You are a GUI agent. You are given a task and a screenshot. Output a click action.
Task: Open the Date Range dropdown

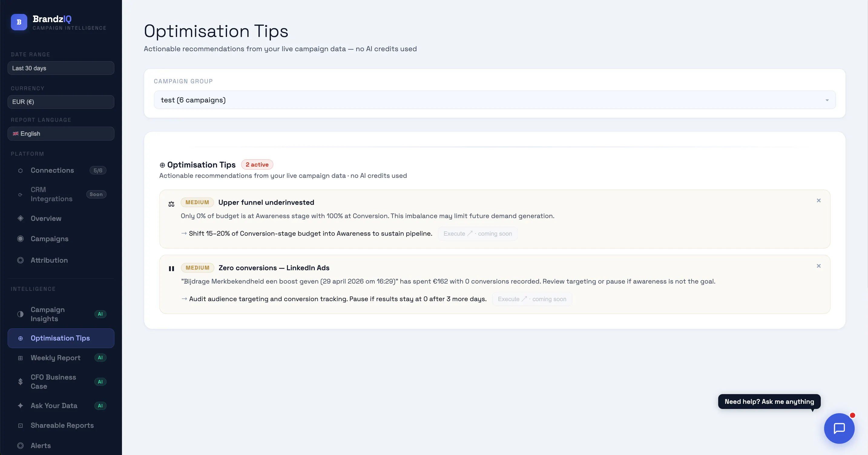point(61,68)
